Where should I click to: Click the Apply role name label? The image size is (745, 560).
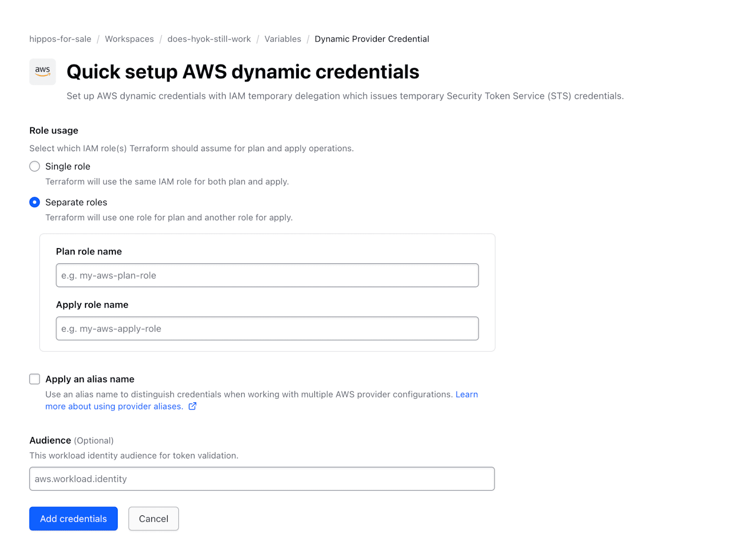(x=92, y=304)
